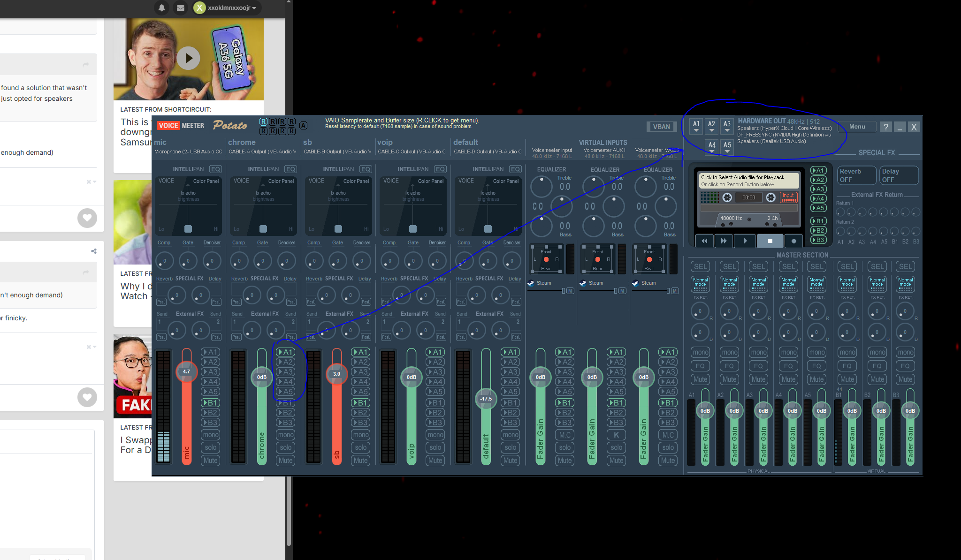The height and width of the screenshot is (560, 961).
Task: Click the cassette rewind button
Action: pos(704,241)
